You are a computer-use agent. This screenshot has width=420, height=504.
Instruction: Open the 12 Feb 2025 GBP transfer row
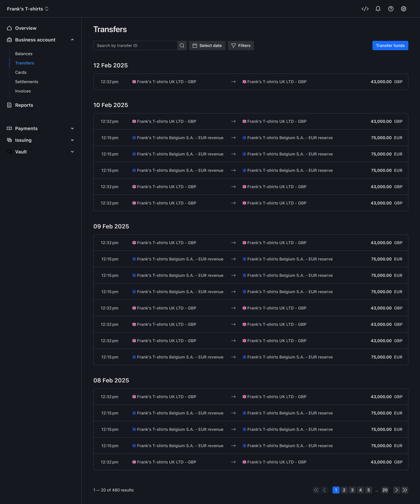pos(251,82)
